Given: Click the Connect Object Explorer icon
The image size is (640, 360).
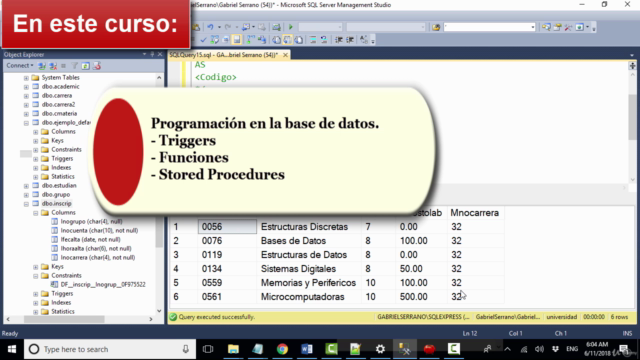Looking at the screenshot, I should 42,66.
